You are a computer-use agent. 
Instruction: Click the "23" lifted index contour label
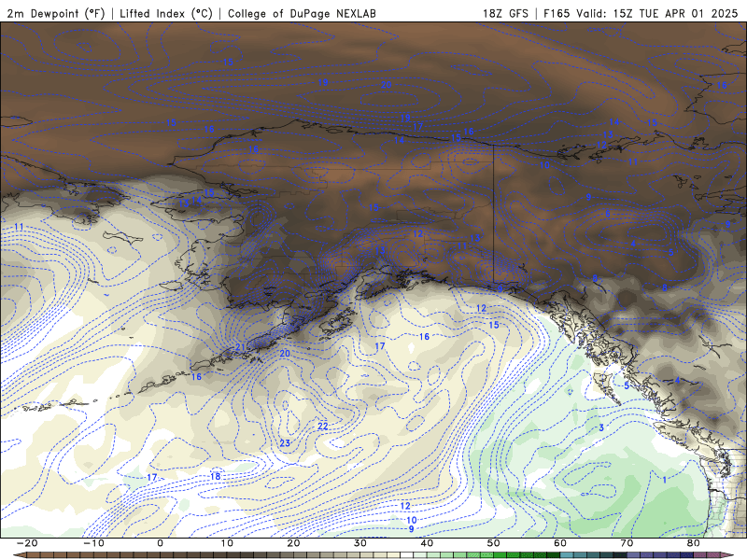coord(285,443)
